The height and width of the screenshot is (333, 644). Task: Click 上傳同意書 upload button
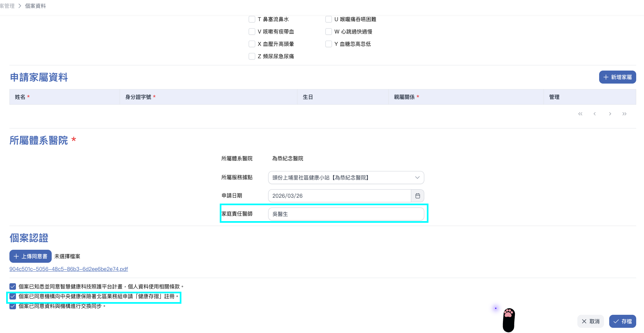tap(31, 256)
